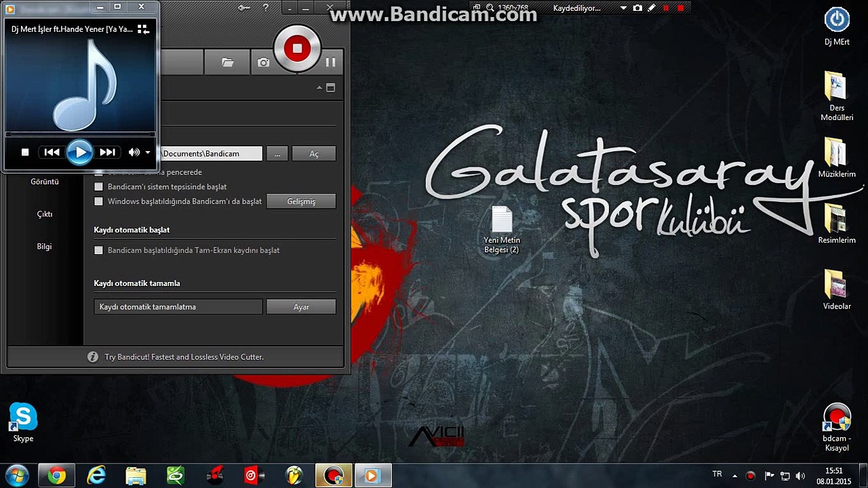Take a screenshot with Bandicam's camera button
The image size is (868, 488).
[263, 62]
